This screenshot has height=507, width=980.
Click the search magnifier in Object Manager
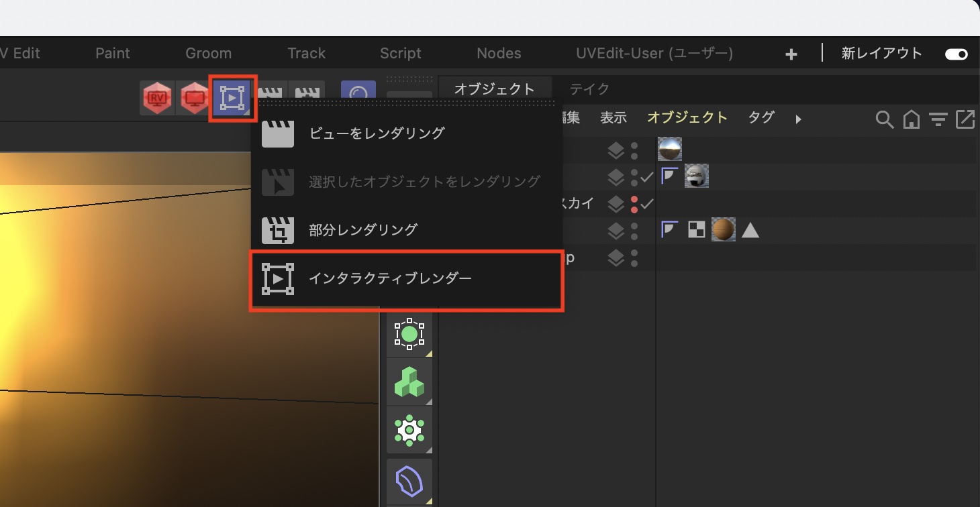[885, 119]
